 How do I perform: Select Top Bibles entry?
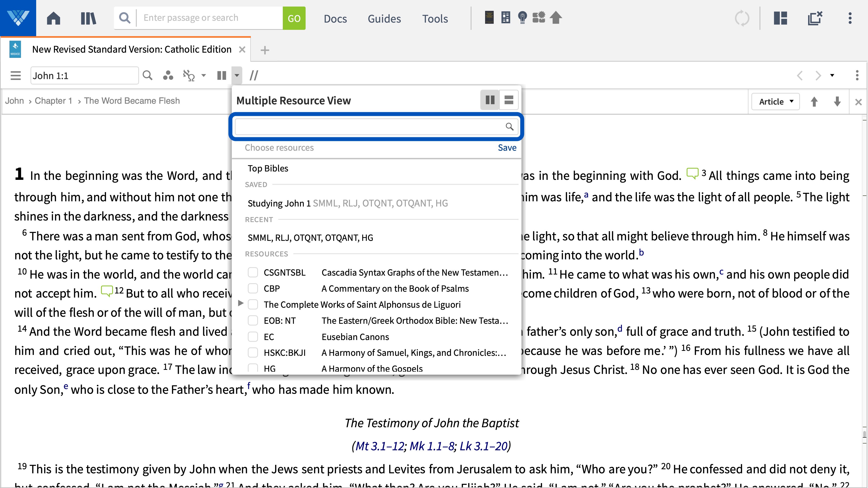pos(268,168)
